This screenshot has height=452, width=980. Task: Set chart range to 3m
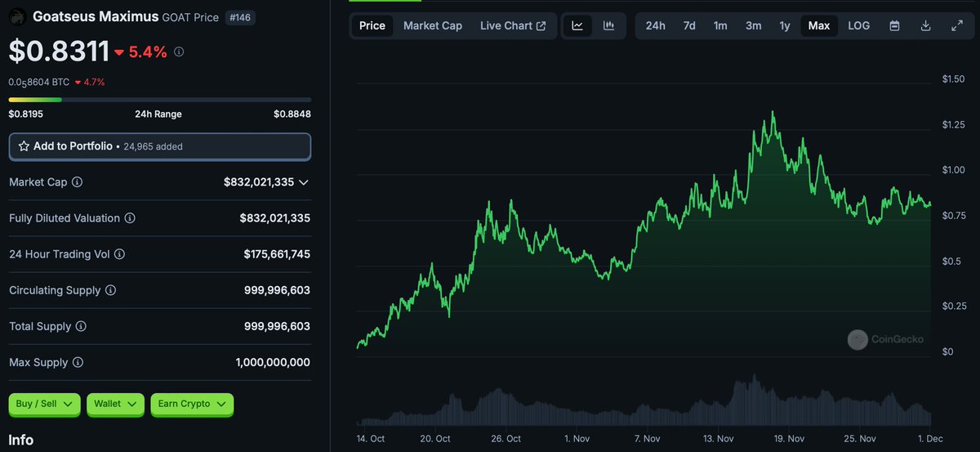[753, 25]
